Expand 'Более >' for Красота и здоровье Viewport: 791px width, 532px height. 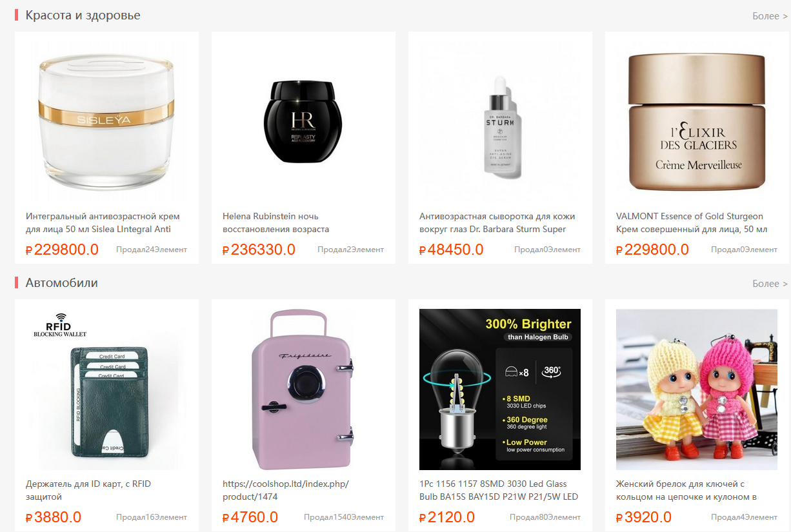[770, 15]
